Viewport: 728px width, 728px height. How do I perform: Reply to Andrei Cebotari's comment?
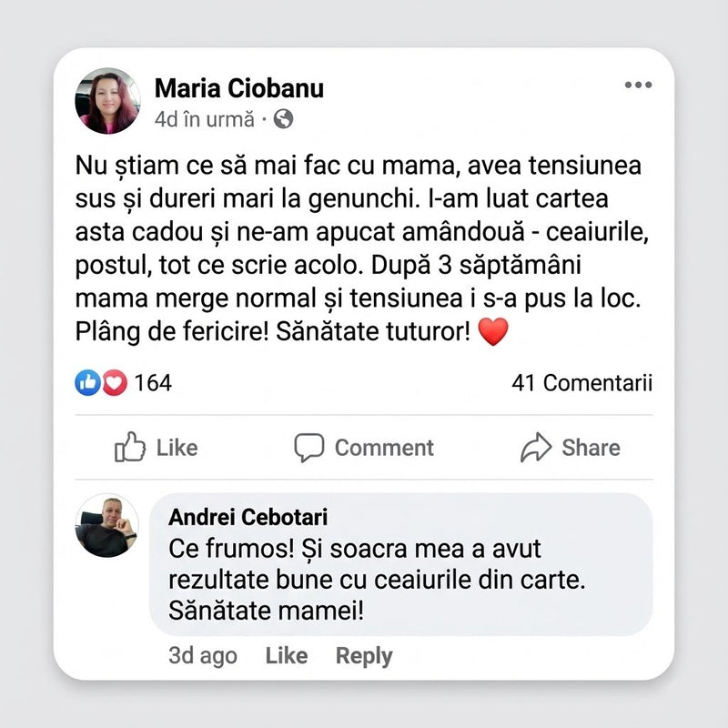pyautogui.click(x=364, y=656)
